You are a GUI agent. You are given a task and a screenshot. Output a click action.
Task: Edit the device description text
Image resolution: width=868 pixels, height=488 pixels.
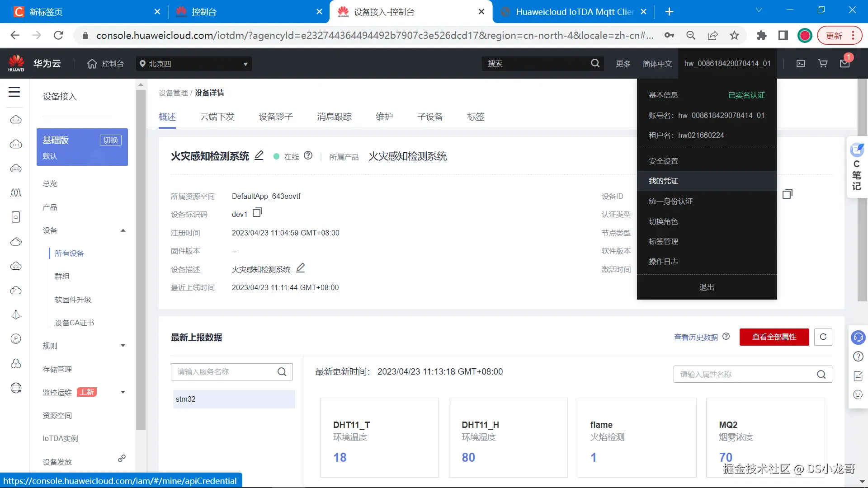click(x=301, y=268)
